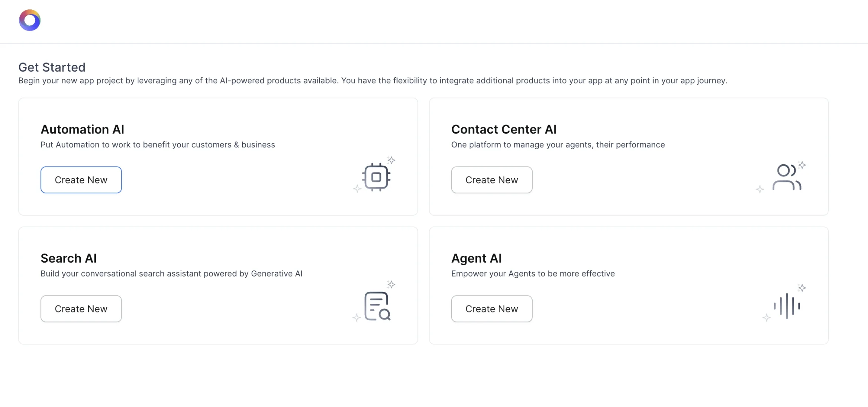Click the sparkle near the waveform icon
The width and height of the screenshot is (868, 407).
point(803,288)
